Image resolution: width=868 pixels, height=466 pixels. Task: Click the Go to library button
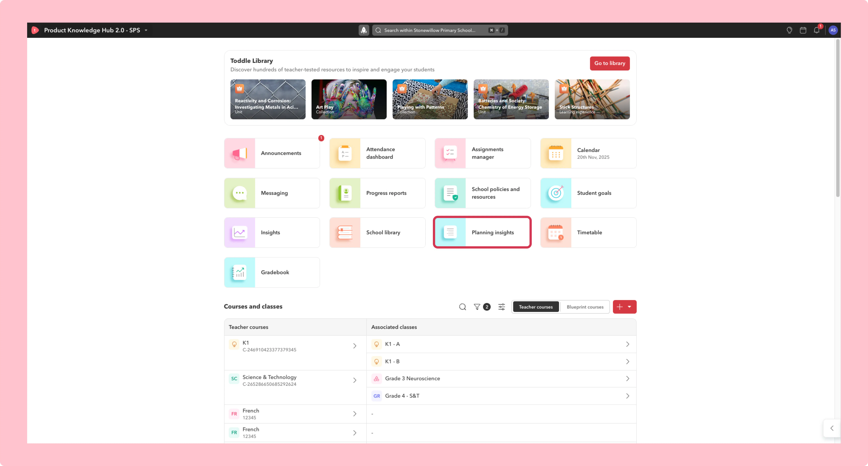pos(610,63)
